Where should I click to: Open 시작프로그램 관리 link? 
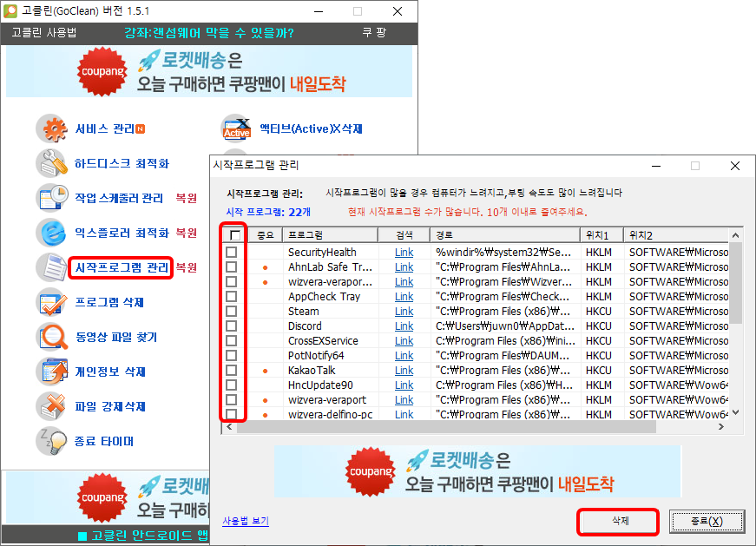(122, 267)
